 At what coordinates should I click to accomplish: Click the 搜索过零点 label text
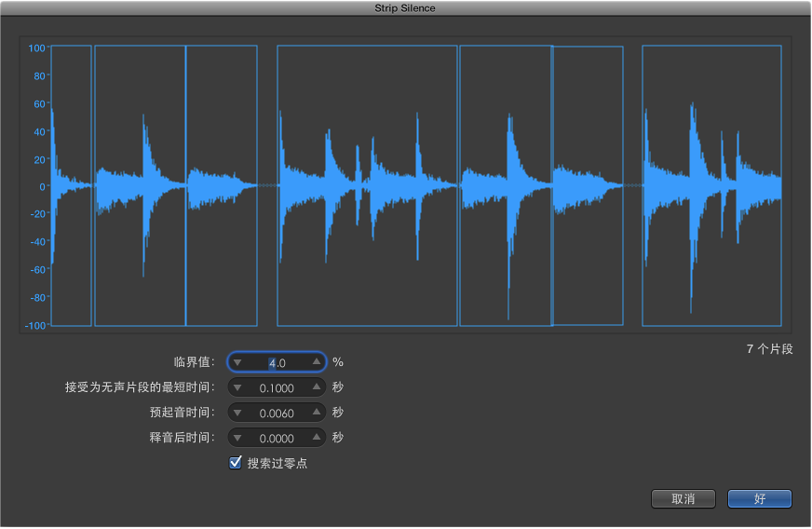tap(277, 463)
